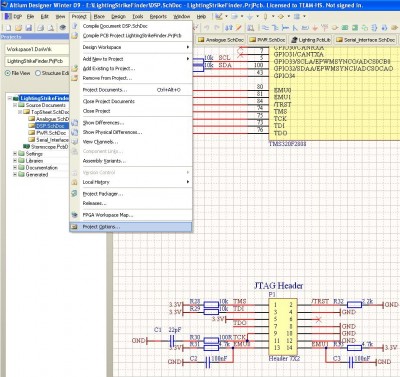Choose FPGA Workspace Map entry
The height and width of the screenshot is (377, 400).
point(131,215)
